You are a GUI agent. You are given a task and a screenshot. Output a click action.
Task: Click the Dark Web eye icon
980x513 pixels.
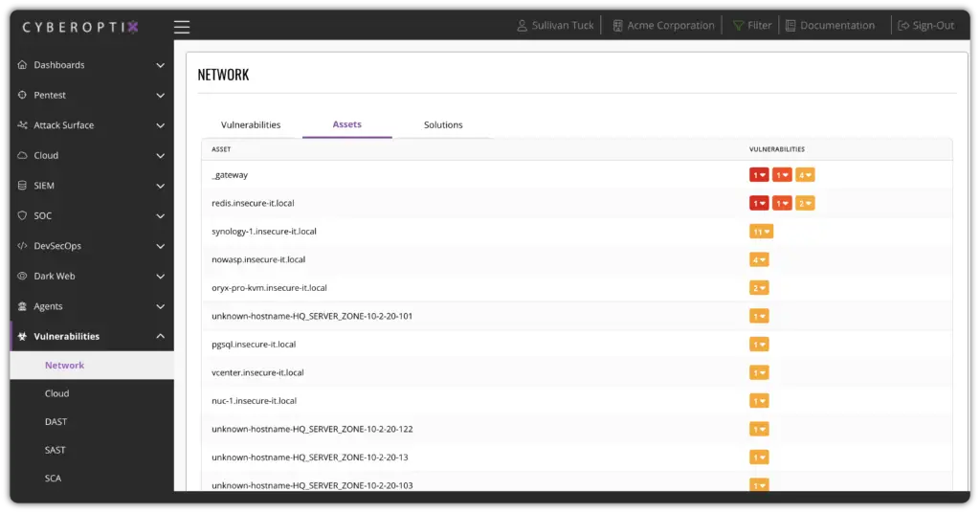tap(23, 277)
